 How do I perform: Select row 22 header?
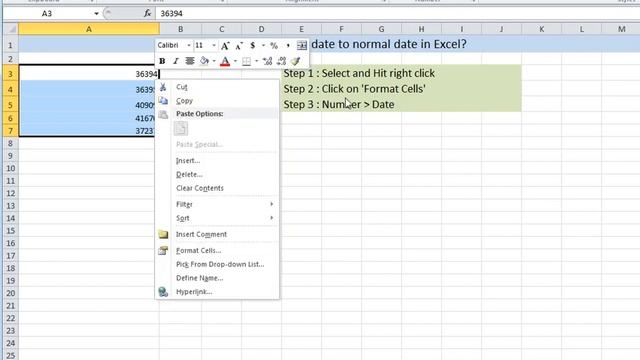tap(11, 318)
